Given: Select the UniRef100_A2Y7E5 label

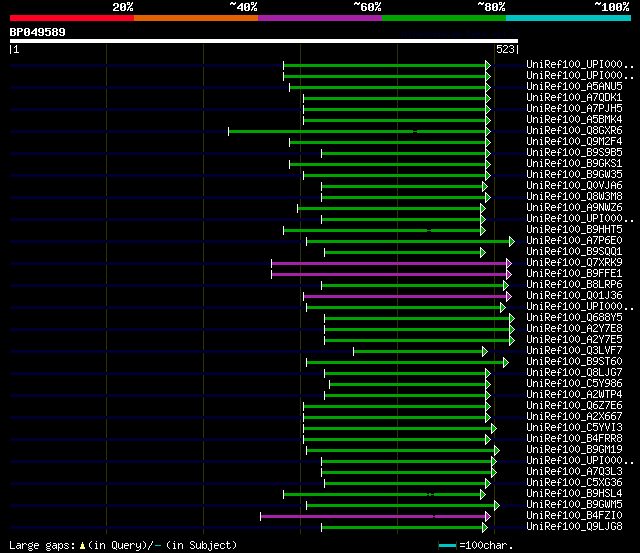Looking at the screenshot, I should click(574, 340).
